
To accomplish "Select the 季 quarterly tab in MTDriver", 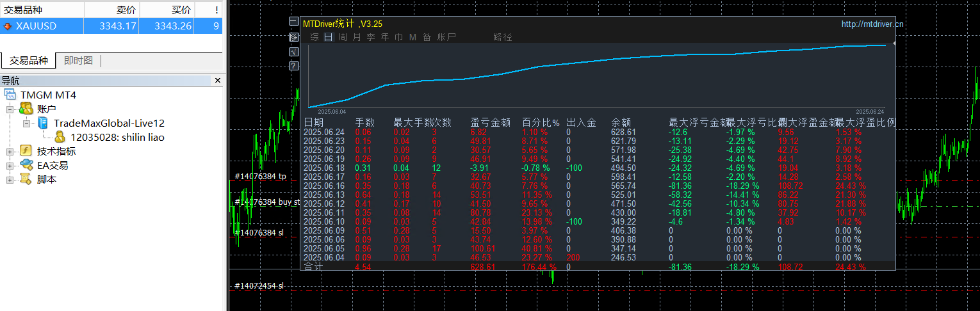I will click(371, 37).
